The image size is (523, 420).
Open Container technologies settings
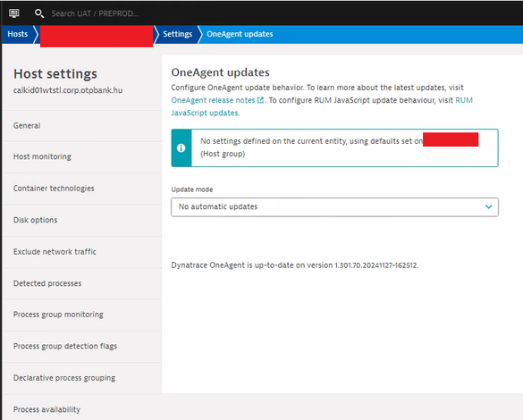(82, 189)
